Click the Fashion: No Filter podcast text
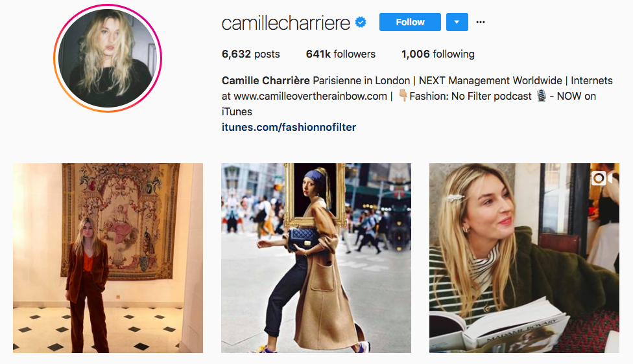633x364 pixels. 470,97
